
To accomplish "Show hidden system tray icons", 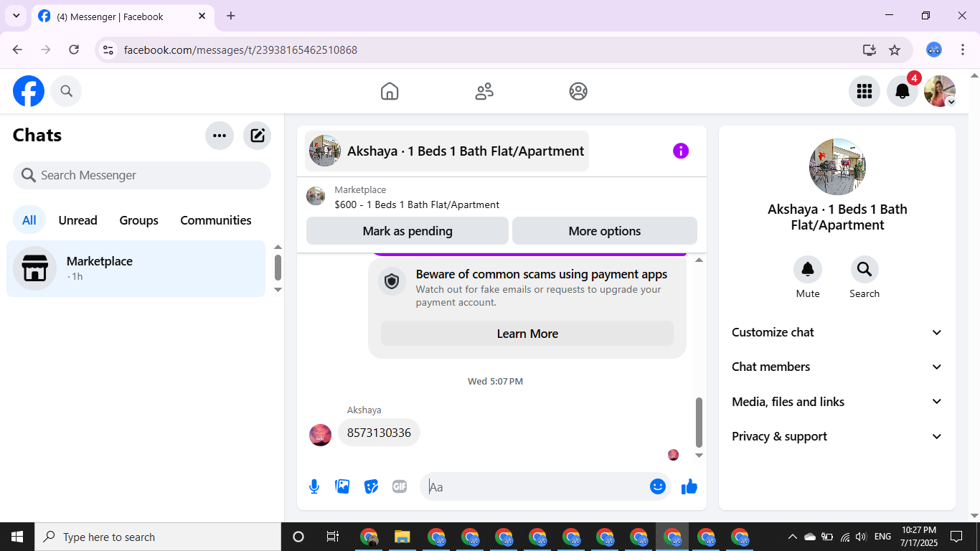I will click(x=792, y=537).
